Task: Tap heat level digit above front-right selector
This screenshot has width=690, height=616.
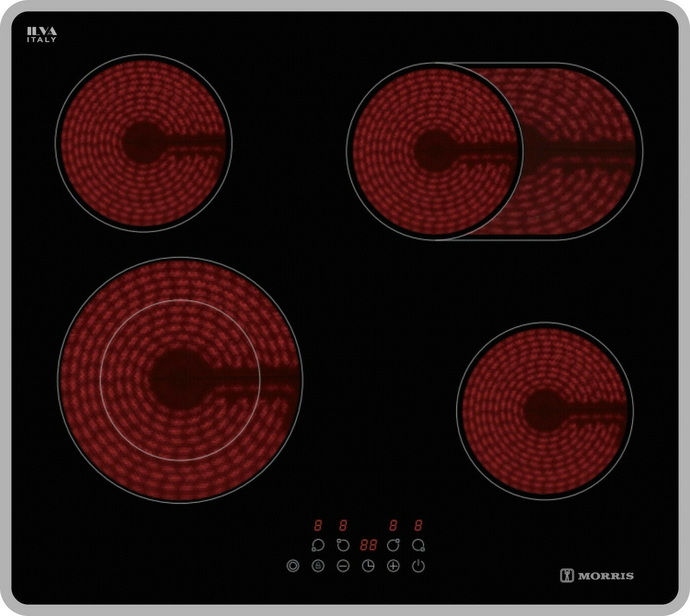Action: pos(418,525)
